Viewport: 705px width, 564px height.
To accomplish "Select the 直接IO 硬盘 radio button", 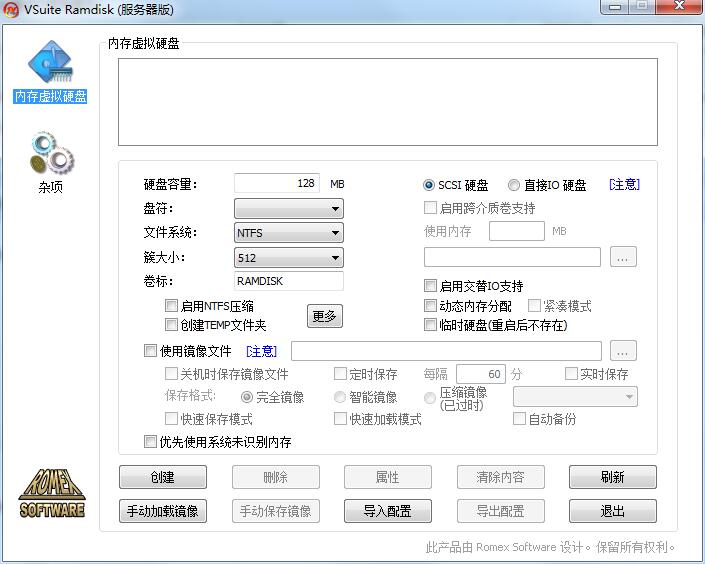I will click(x=514, y=185).
